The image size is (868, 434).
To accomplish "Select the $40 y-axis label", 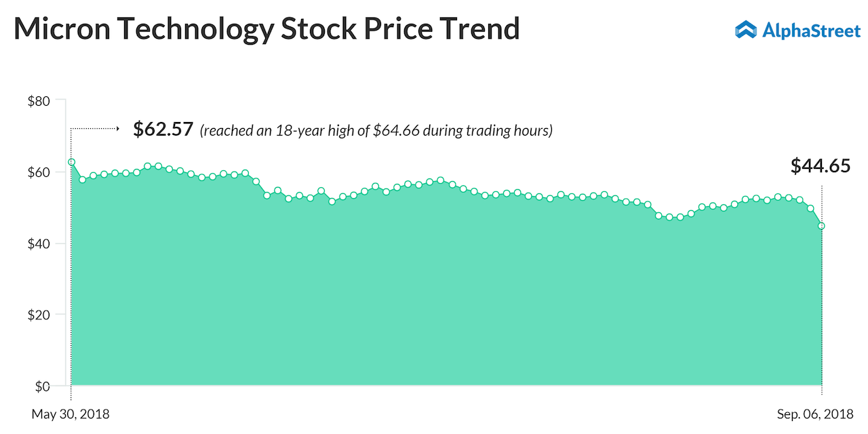I will pos(38,243).
